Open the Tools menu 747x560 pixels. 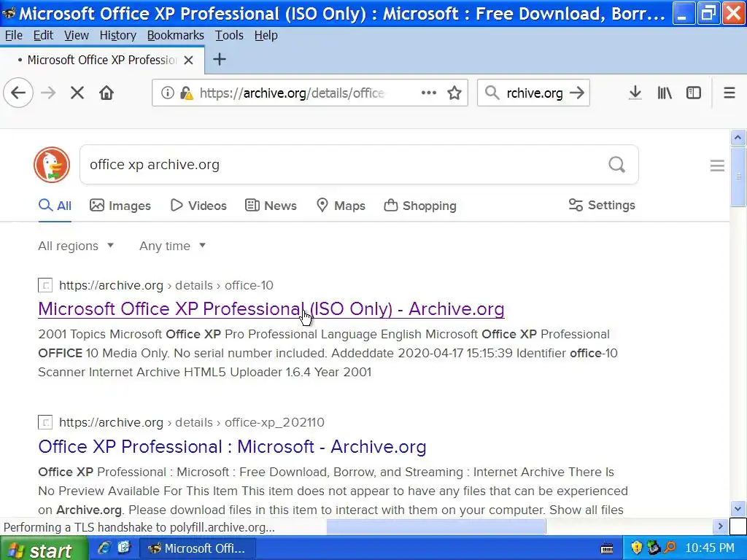229,35
